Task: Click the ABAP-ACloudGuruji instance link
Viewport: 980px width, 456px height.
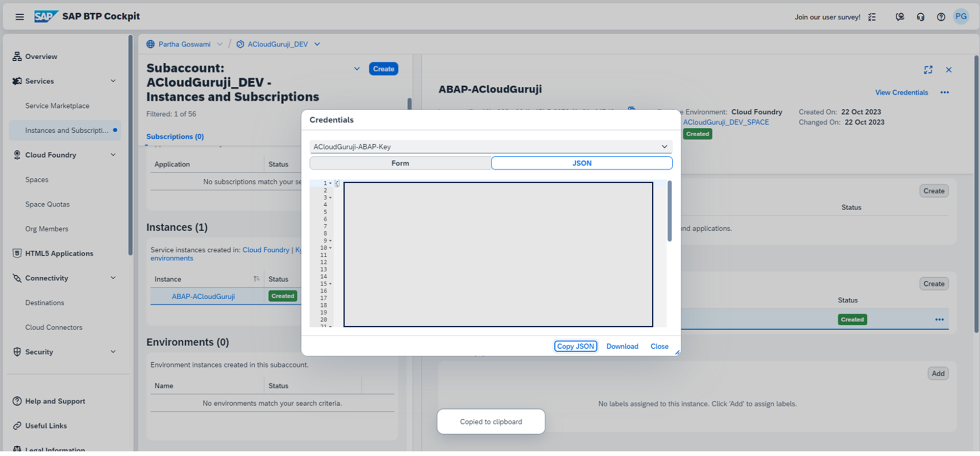Action: tap(203, 296)
